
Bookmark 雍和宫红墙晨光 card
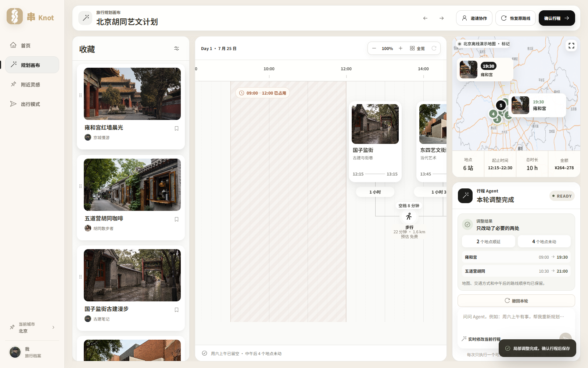tap(176, 128)
